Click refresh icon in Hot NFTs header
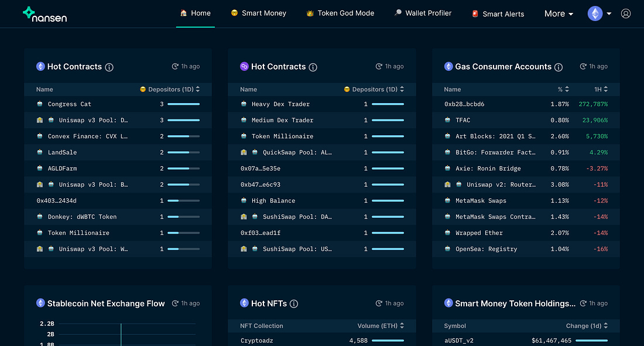Screen dimensions: 644x346 click(x=379, y=303)
